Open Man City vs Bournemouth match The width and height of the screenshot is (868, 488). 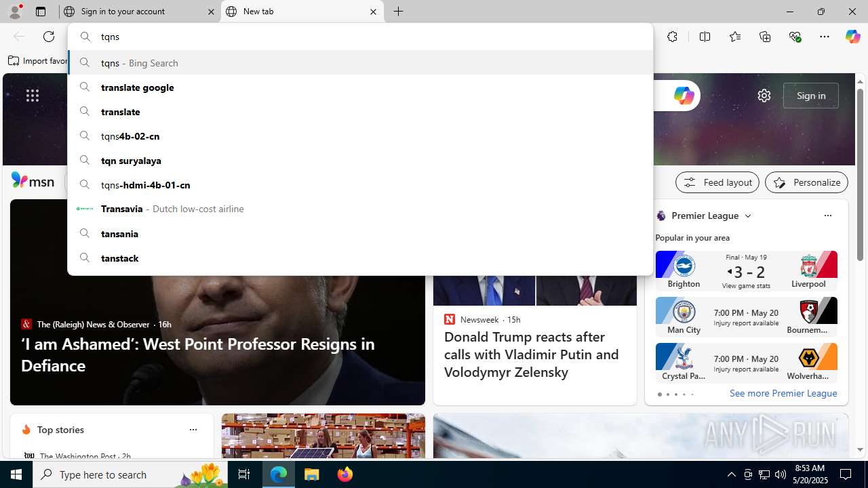[746, 317]
